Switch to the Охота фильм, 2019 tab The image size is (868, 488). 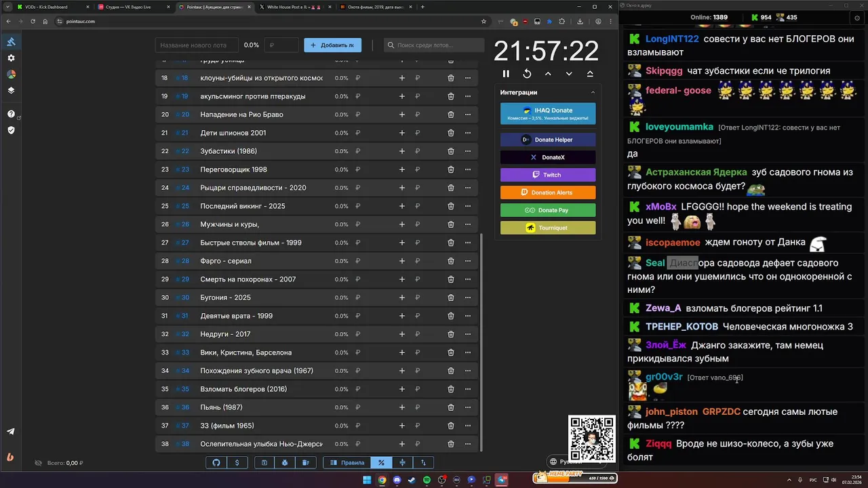(376, 7)
